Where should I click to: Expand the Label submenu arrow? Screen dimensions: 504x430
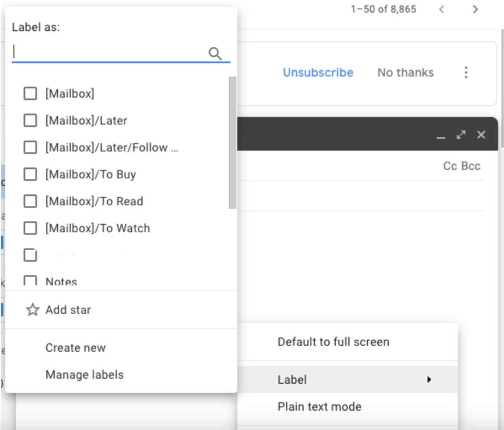click(x=429, y=380)
